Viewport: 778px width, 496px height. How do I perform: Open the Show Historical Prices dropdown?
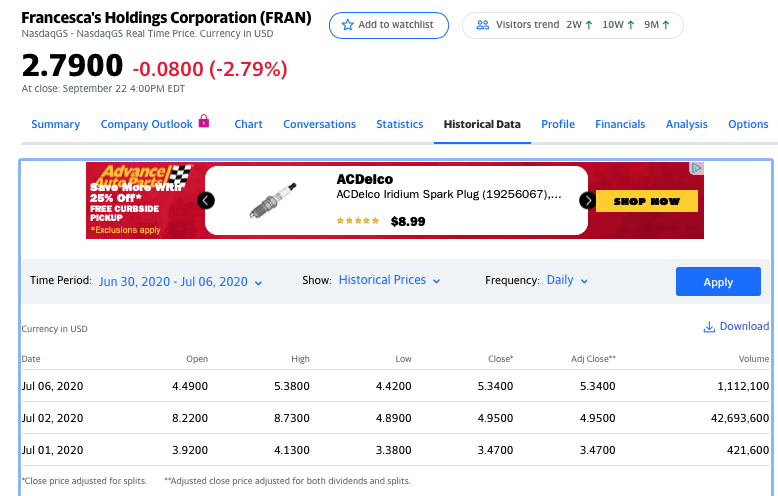(389, 280)
